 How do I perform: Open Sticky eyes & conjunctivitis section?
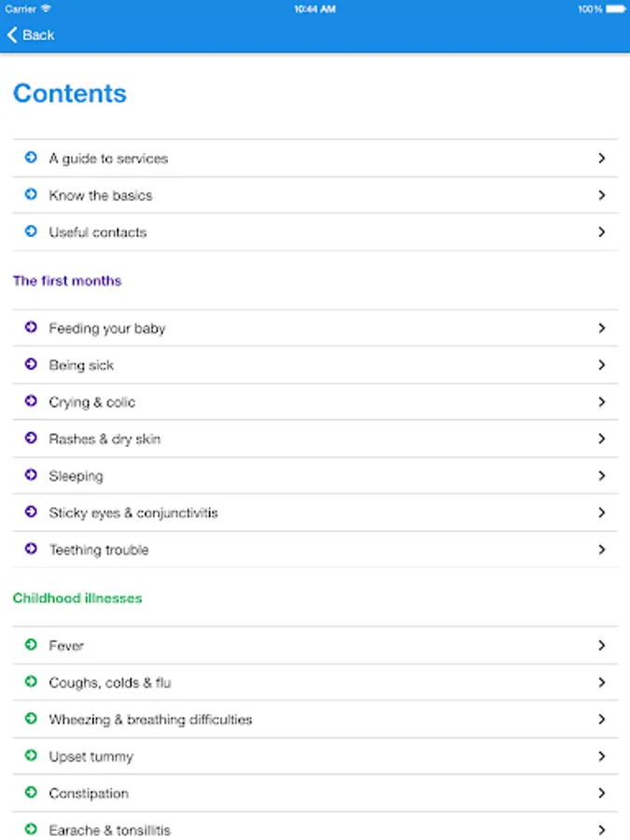coord(133,513)
